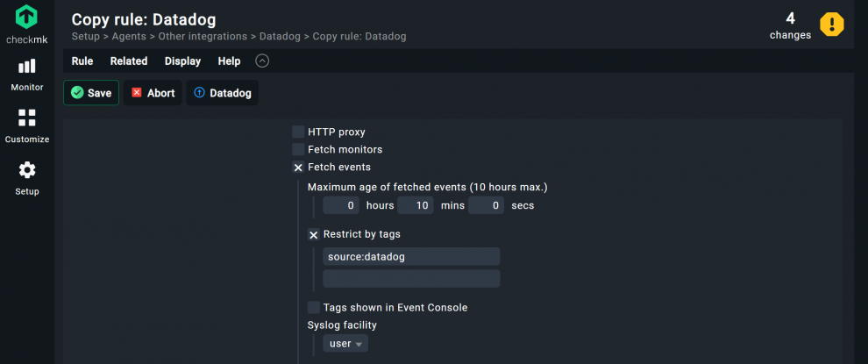Viewport: 868px width, 364px height.
Task: Open the Help menu
Action: (229, 61)
